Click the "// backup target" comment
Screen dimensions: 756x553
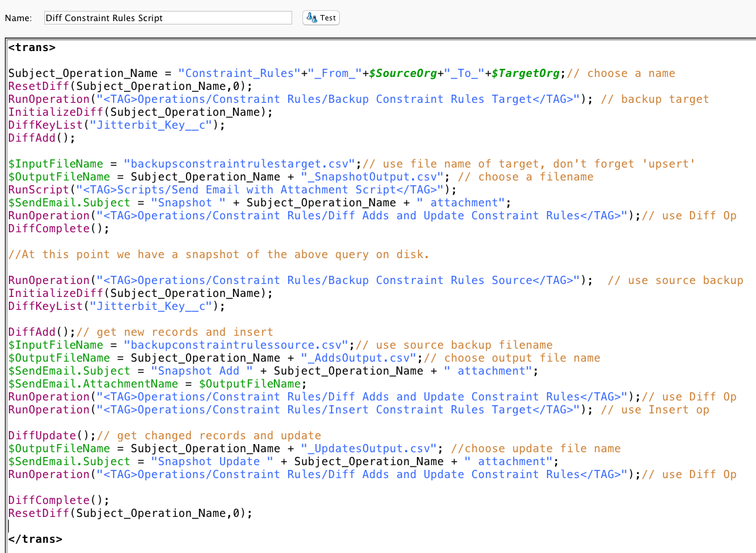click(655, 99)
